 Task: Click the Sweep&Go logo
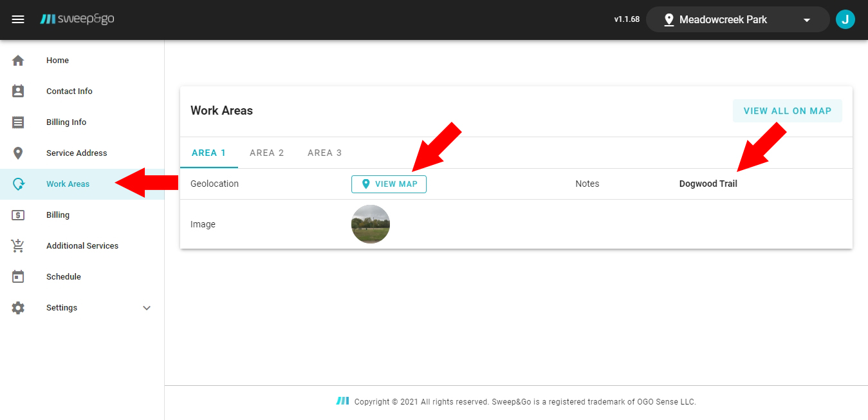pos(77,19)
